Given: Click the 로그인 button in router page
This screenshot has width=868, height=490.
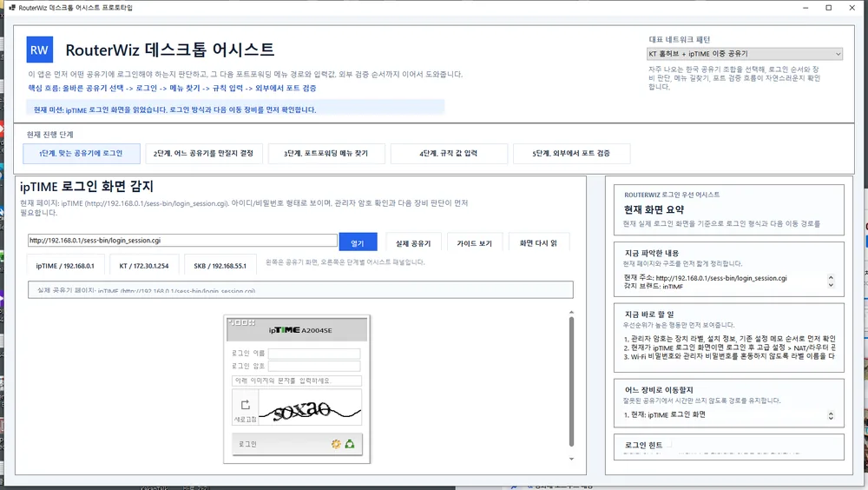Looking at the screenshot, I should pos(297,444).
